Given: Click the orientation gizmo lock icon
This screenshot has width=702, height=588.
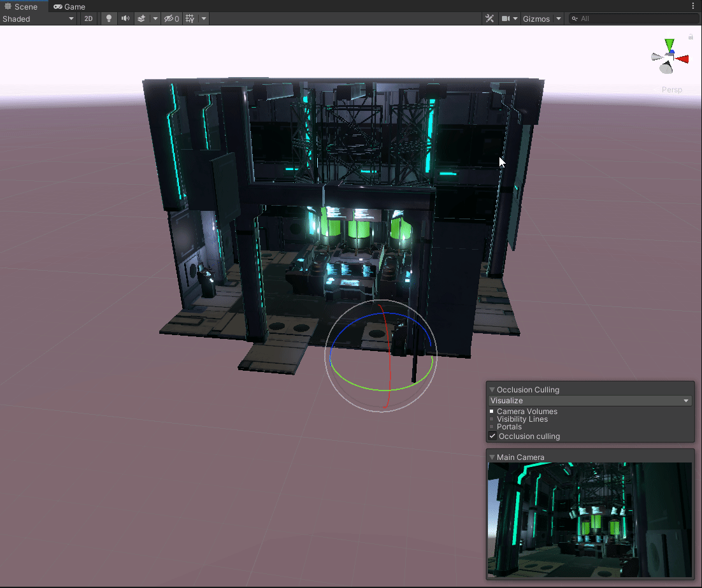Looking at the screenshot, I should 691,37.
